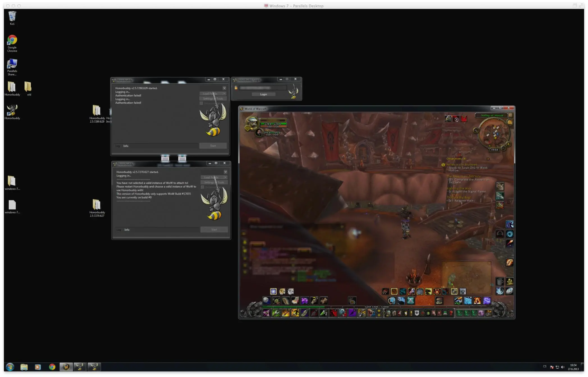The width and height of the screenshot is (588, 377).
Task: Open Windows Explorer from taskbar
Action: (x=24, y=367)
